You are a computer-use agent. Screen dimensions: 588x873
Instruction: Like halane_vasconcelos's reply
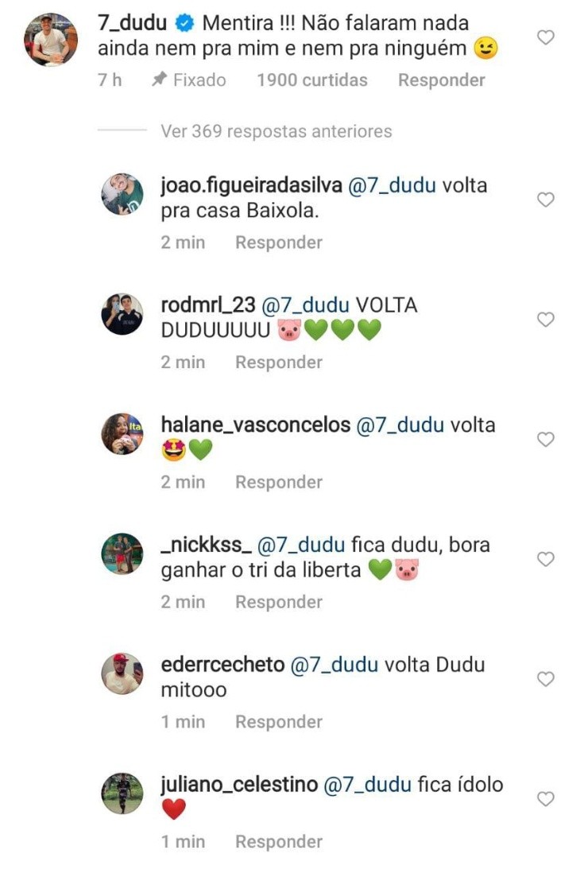(546, 440)
